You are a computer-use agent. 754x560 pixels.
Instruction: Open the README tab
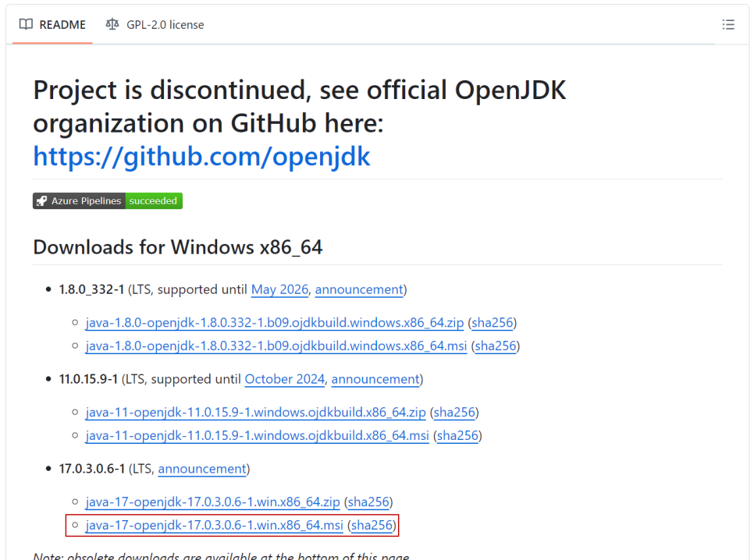click(x=52, y=24)
